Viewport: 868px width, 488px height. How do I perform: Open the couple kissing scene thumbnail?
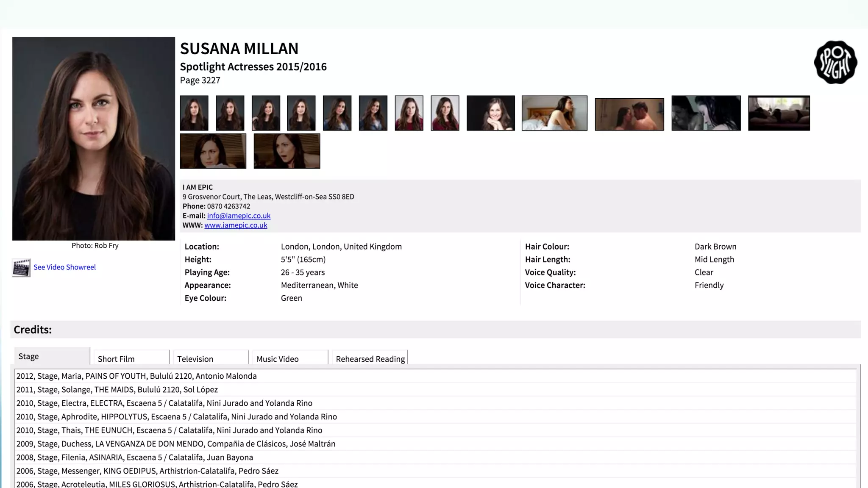(x=629, y=114)
